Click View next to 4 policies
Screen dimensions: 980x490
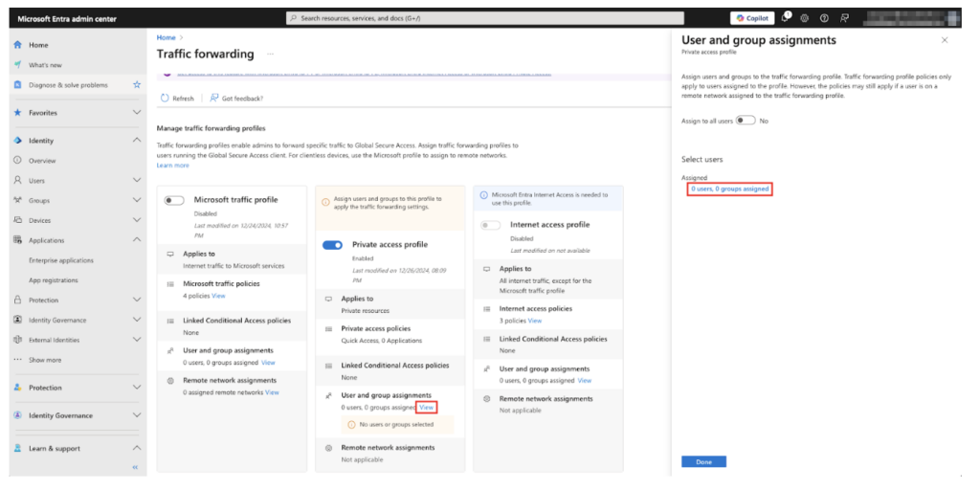(x=218, y=296)
